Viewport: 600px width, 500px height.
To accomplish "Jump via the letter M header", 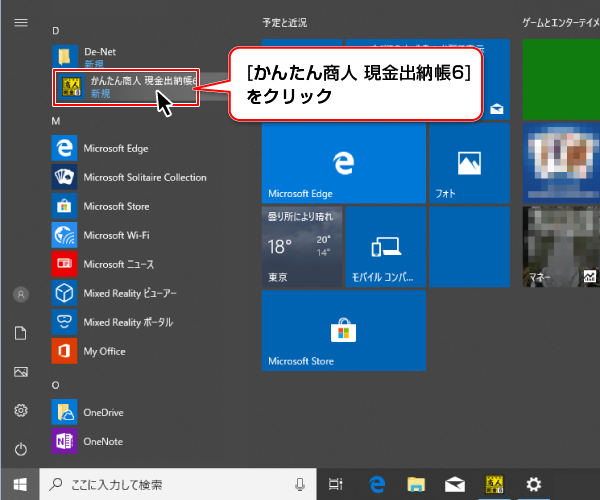I will pos(56,121).
